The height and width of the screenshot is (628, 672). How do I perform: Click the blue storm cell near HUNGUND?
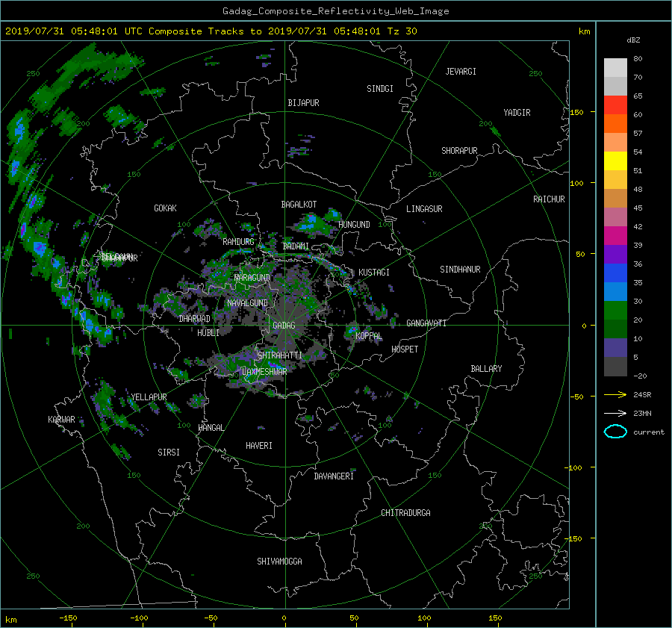pyautogui.click(x=311, y=223)
